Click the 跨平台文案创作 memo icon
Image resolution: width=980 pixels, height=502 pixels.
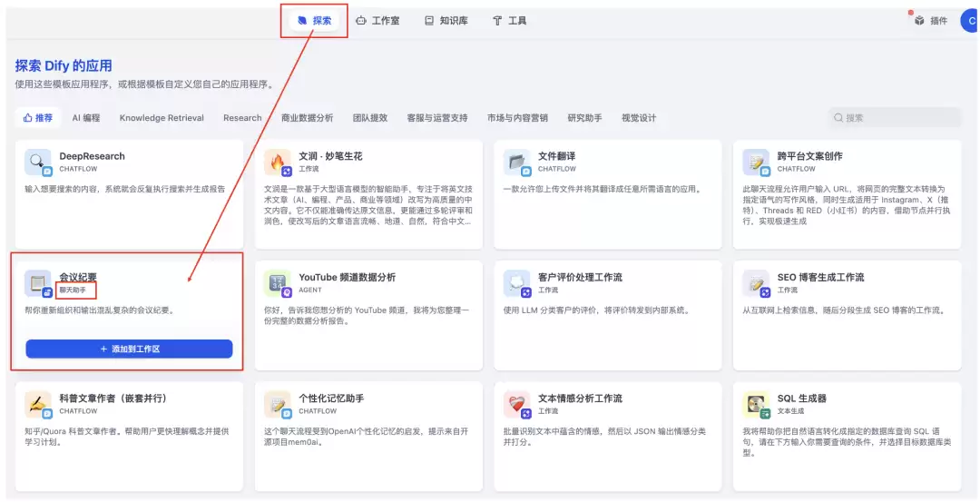click(x=756, y=162)
